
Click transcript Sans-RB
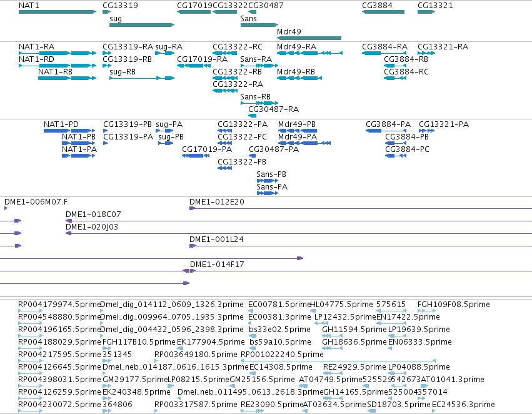click(x=256, y=97)
